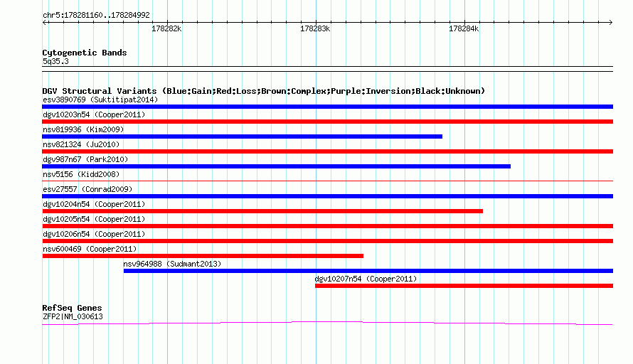Open the nsv819936 (Kim2009) variant label

point(83,129)
